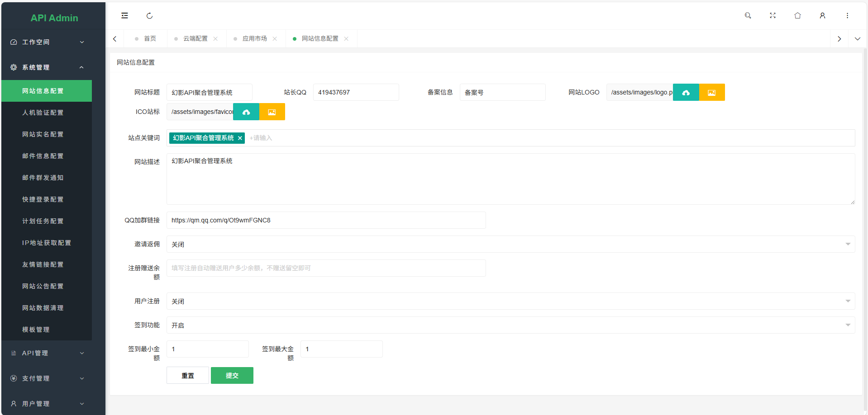
Task: Open the user profile icon
Action: click(822, 15)
